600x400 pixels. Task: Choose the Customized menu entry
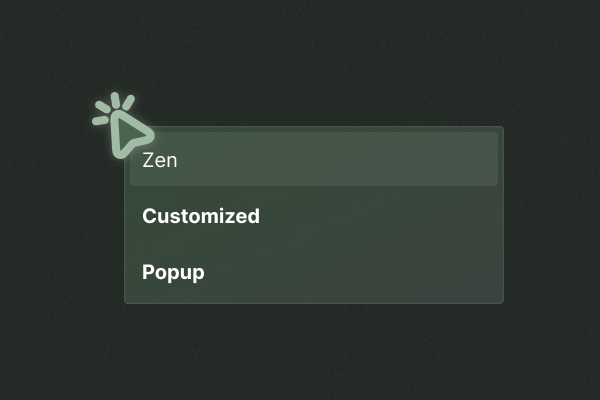[x=314, y=216]
